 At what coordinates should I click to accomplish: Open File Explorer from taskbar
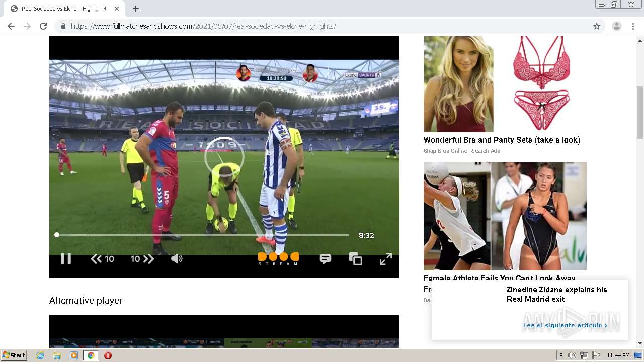(x=57, y=355)
